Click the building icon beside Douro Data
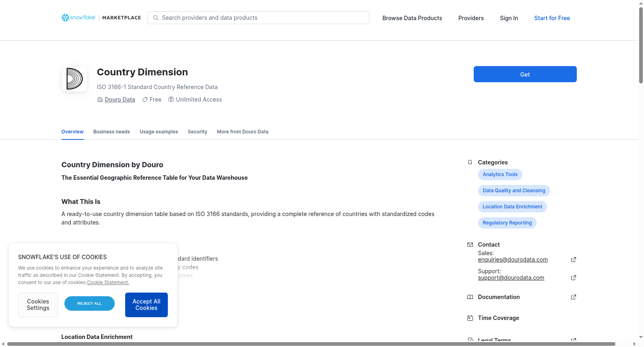 pos(100,100)
